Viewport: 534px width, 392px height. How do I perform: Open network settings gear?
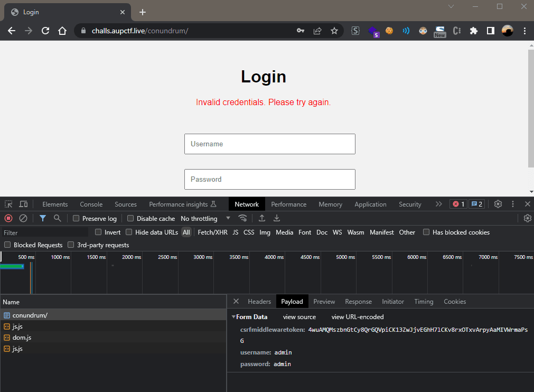[x=527, y=218]
